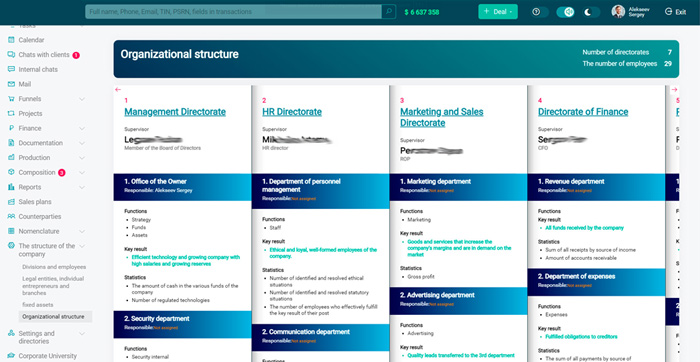Click the $ 6 637 358 balance

tap(422, 12)
